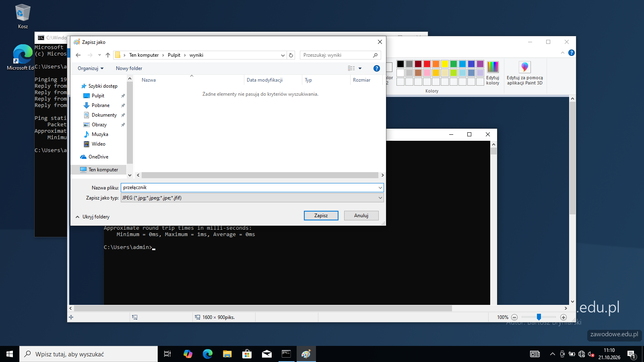Refresh the wyniki folder view
The height and width of the screenshot is (362, 644).
point(291,55)
